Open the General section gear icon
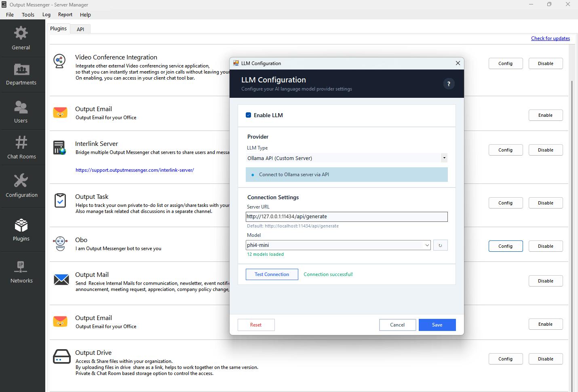 [x=21, y=33]
